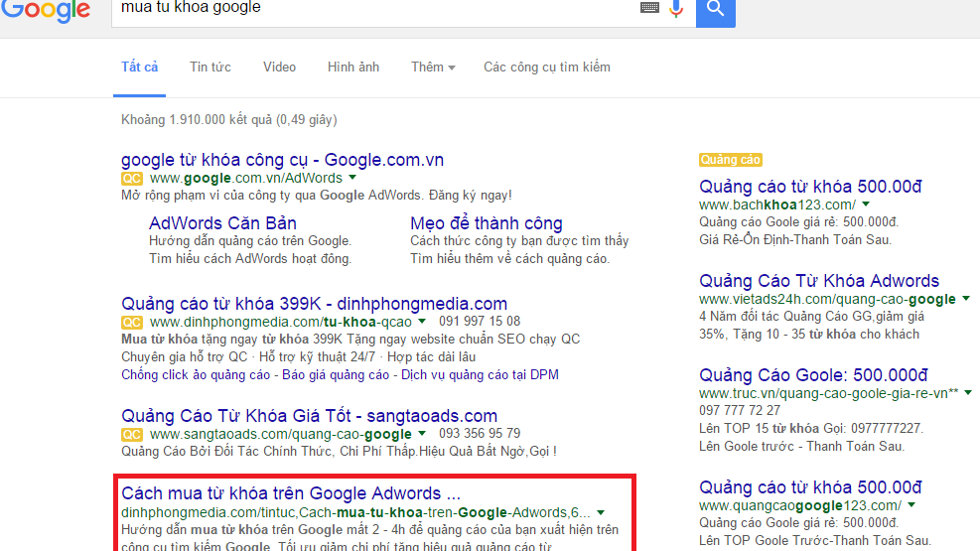The image size is (980, 551).
Task: Click QC badge beside dinhphongmedia.com URL
Action: pos(132,323)
